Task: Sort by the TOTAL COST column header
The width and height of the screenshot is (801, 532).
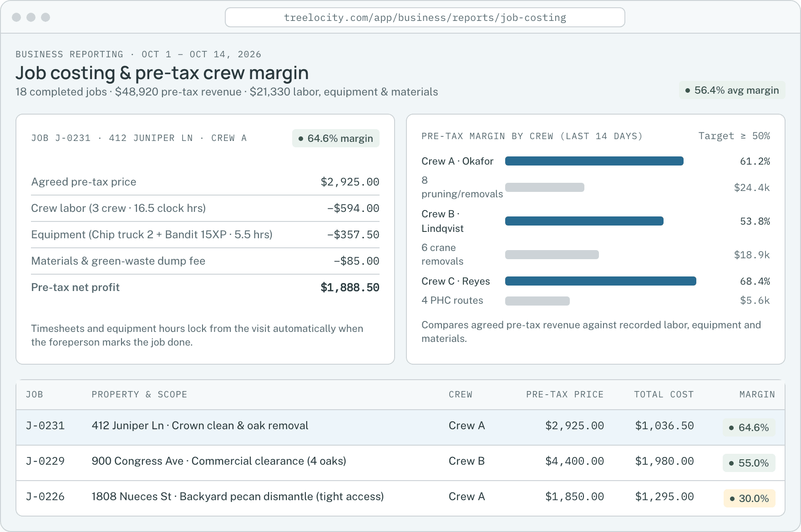Action: point(664,394)
